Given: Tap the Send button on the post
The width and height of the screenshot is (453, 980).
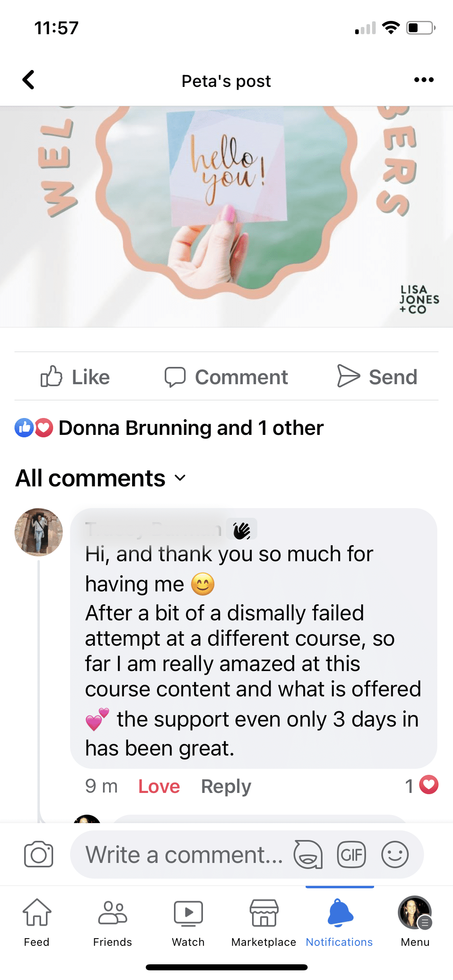Looking at the screenshot, I should (377, 377).
